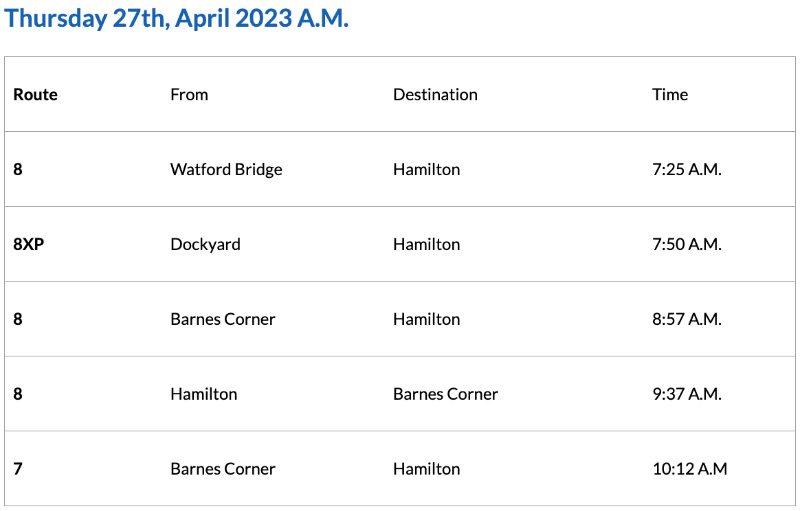Image resolution: width=800 pixels, height=511 pixels.
Task: Select the 7:25 A.M. time cell
Action: click(686, 170)
